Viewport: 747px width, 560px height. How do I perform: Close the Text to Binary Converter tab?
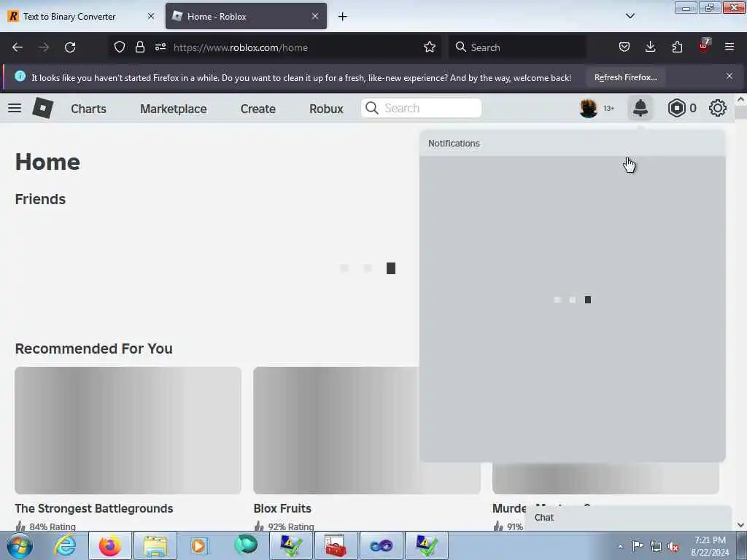pos(151,16)
